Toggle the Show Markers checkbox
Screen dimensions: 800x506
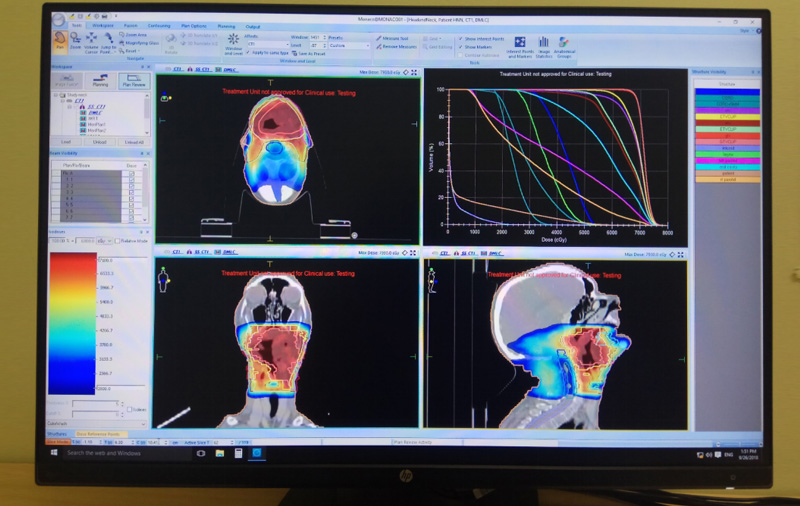click(459, 46)
